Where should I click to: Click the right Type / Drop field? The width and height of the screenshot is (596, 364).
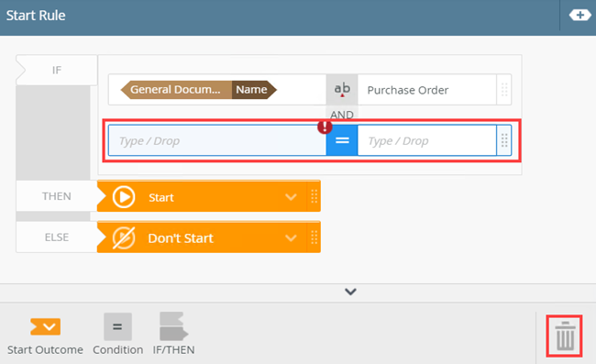point(427,140)
